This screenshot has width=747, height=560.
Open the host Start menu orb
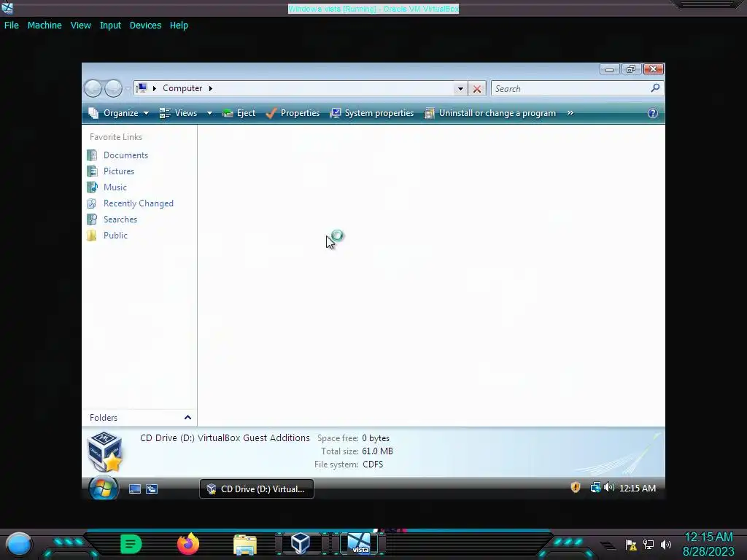pos(18,544)
